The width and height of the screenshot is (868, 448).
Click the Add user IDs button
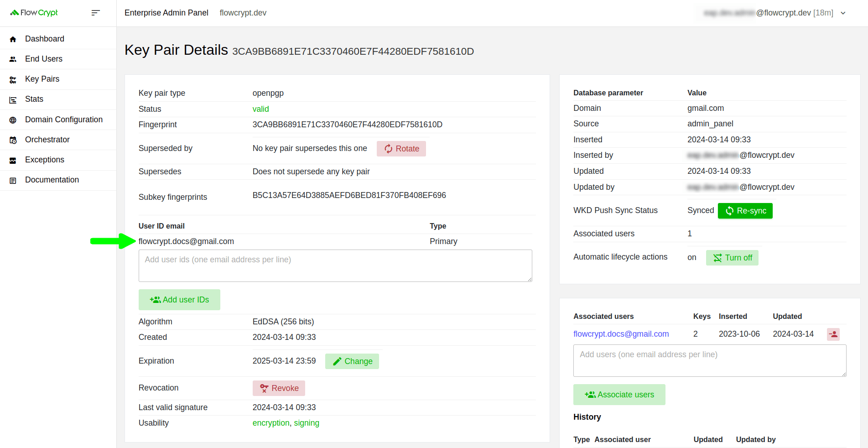[x=179, y=300]
